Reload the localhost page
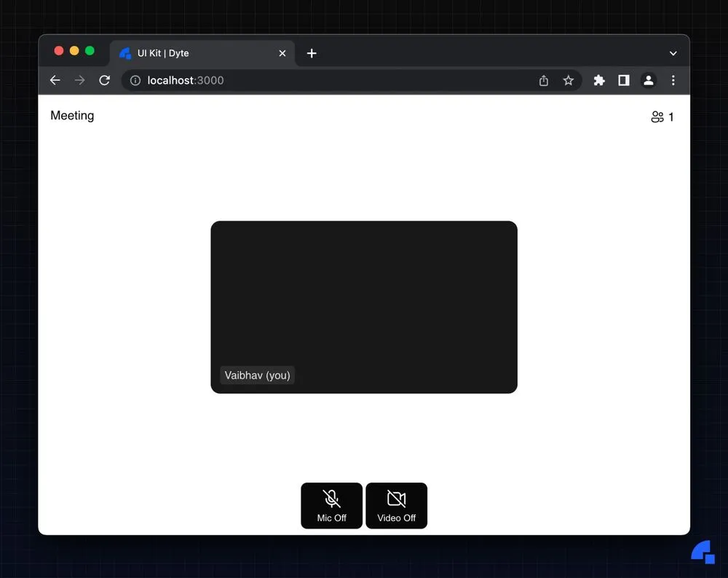This screenshot has height=578, width=728. 104,80
